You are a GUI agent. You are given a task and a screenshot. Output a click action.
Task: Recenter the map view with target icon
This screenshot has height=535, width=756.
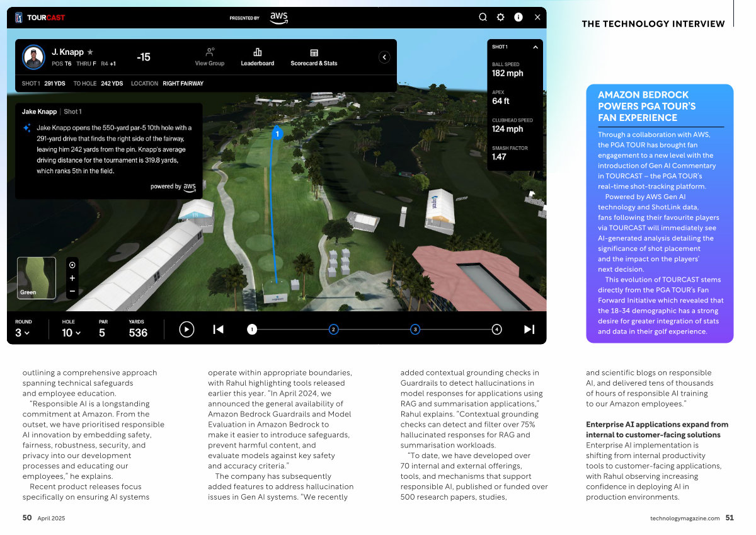pyautogui.click(x=72, y=265)
